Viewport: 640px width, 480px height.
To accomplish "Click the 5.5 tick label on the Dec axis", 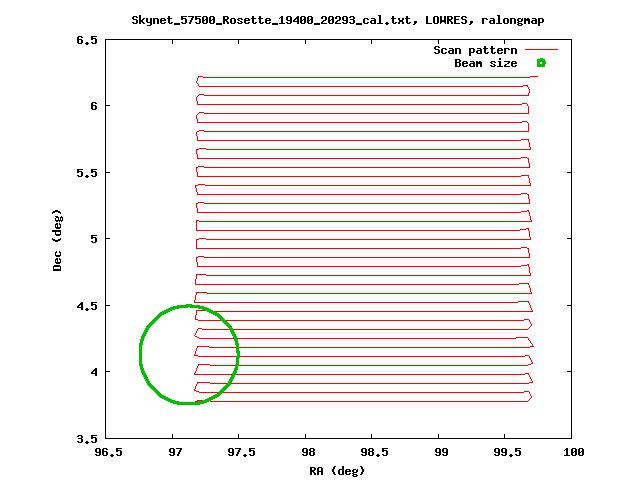I will (87, 173).
